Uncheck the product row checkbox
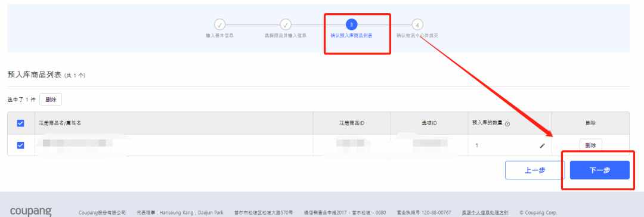Screen dimensions: 644x217 pos(20,145)
